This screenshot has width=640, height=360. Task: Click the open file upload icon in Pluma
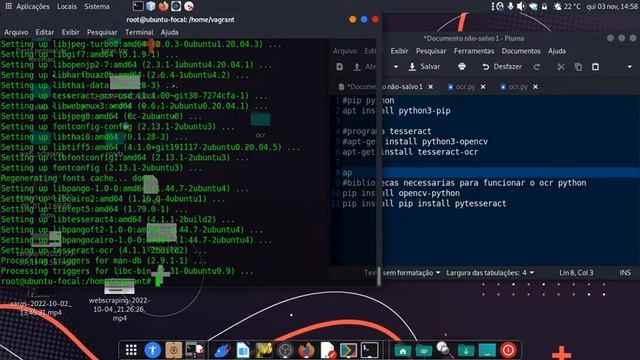pos(357,67)
